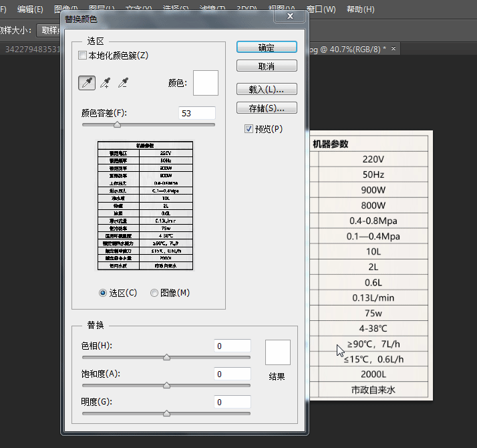The width and height of the screenshot is (477, 448).
Task: Open the 取样大小 dropdown
Action: pos(49,31)
